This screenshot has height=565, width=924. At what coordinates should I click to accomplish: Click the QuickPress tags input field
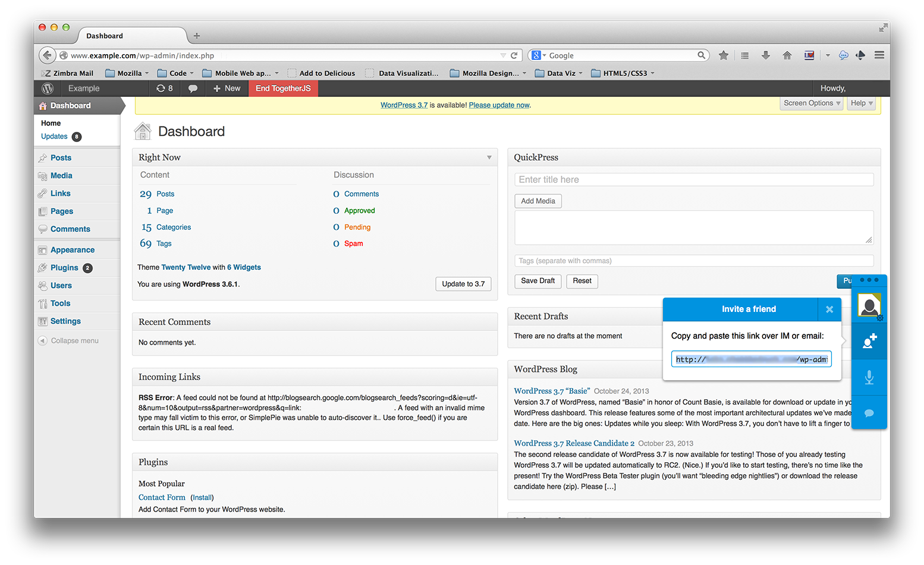click(694, 261)
